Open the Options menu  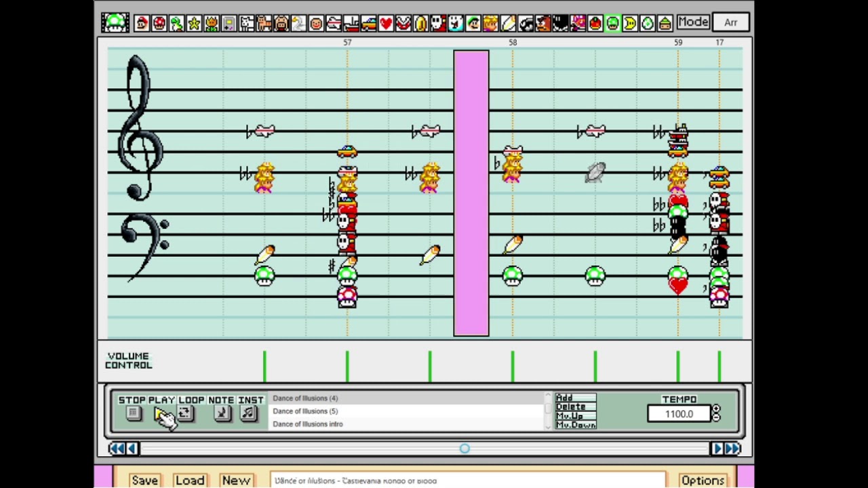tap(703, 481)
